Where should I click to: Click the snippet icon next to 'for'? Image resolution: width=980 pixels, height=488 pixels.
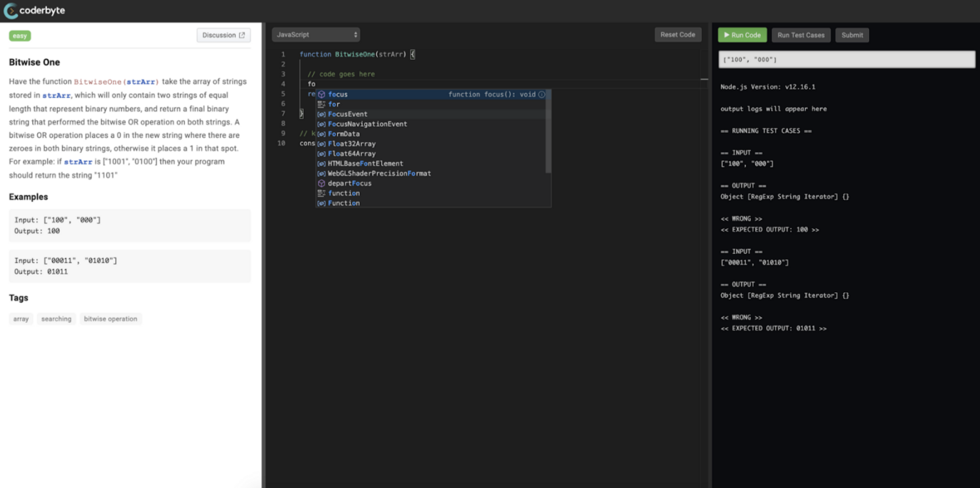click(x=322, y=104)
